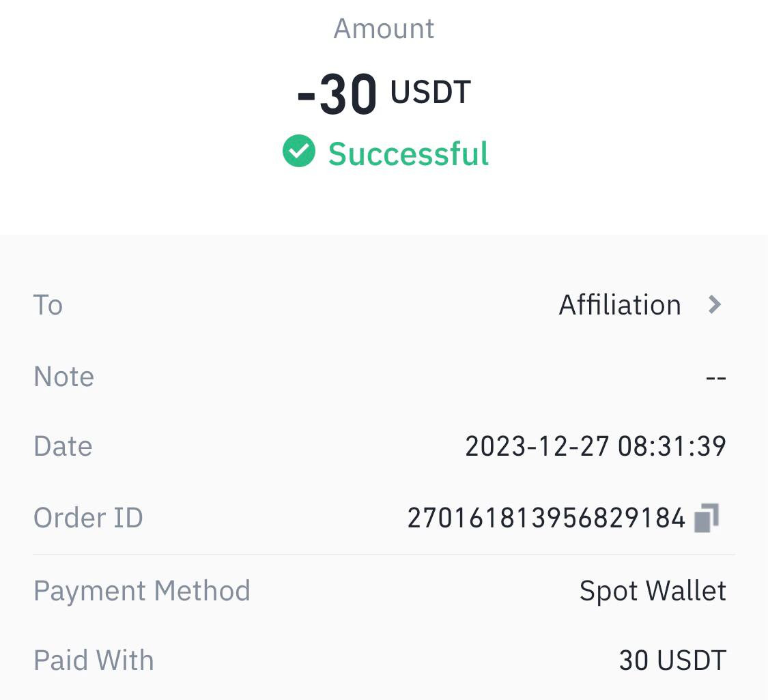
Task: Select the Order ID number 270161813956829184
Action: point(546,518)
